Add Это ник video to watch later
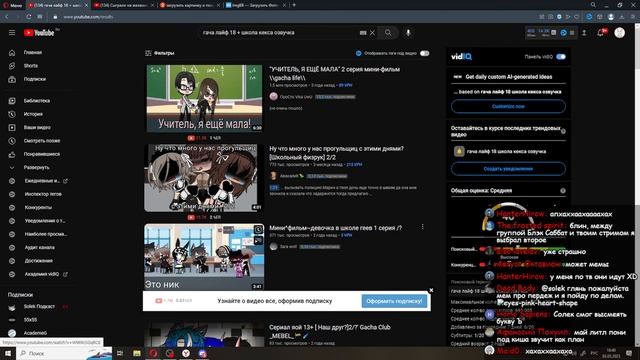640x360 pixels. tap(258, 230)
